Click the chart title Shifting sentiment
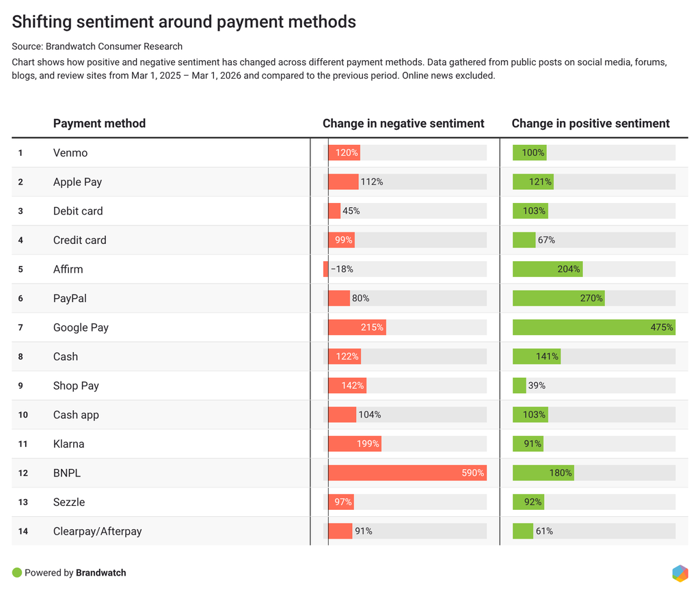Image resolution: width=700 pixels, height=594 pixels. 184,22
